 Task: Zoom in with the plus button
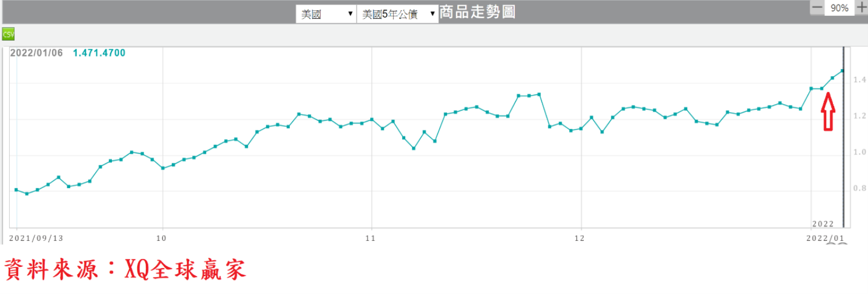(x=861, y=8)
